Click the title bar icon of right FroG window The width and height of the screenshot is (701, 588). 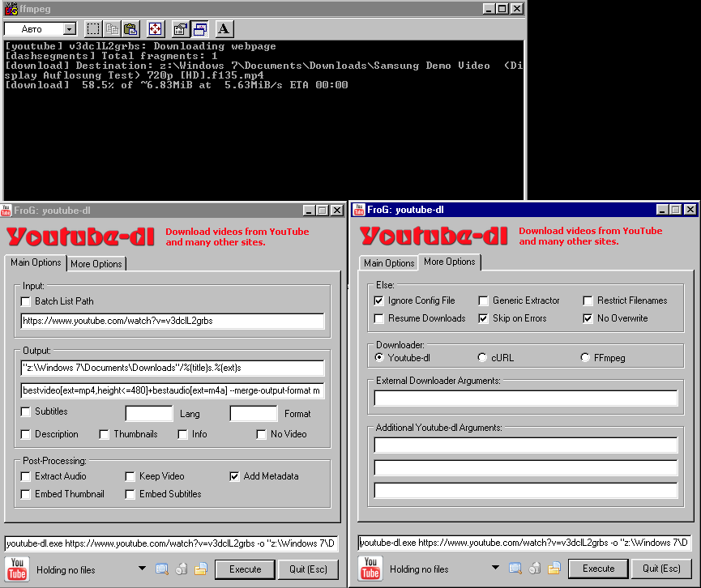pyautogui.click(x=358, y=209)
